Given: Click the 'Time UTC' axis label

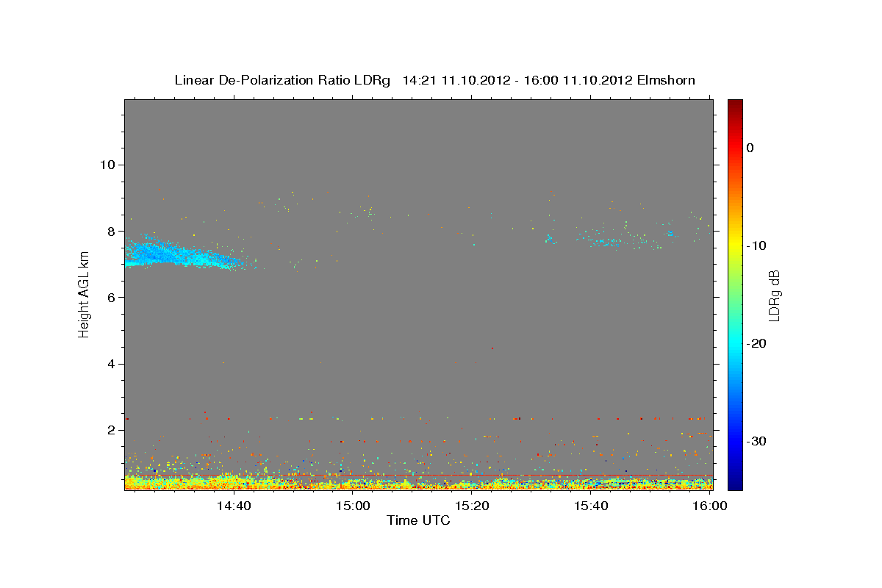Looking at the screenshot, I should tap(418, 521).
